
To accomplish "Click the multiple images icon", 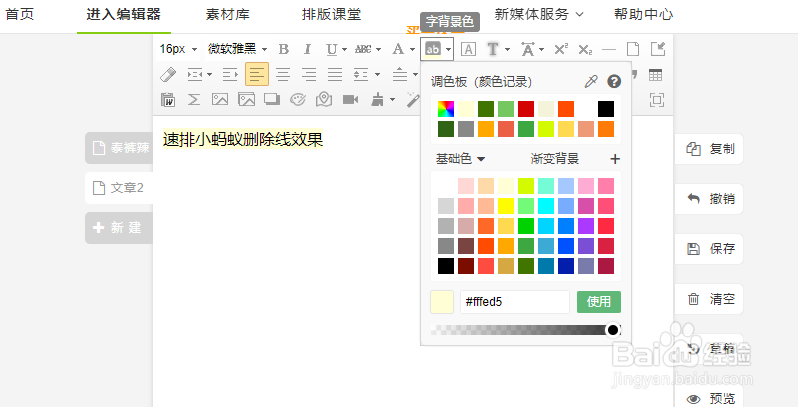I will point(246,100).
